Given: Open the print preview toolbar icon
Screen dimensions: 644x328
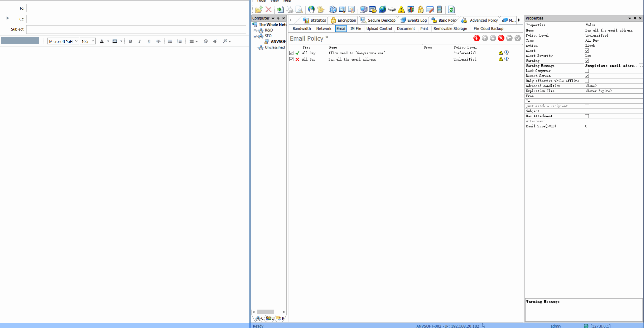Looking at the screenshot, I should 299,10.
